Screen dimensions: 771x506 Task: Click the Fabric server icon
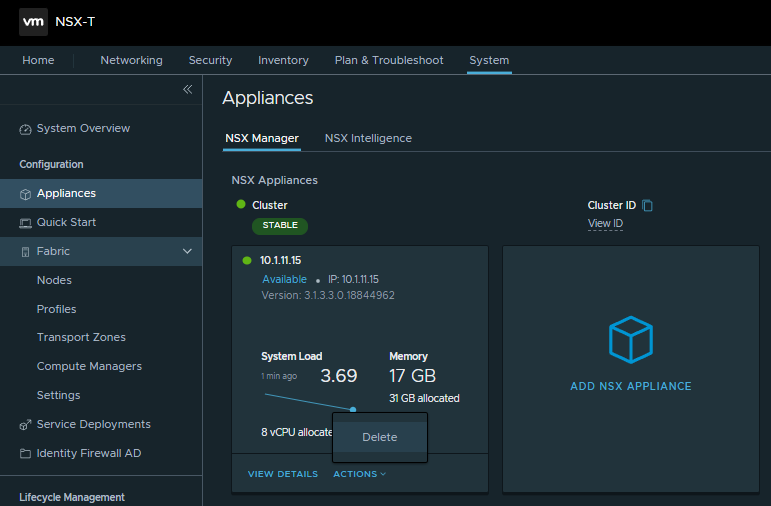[x=25, y=252]
